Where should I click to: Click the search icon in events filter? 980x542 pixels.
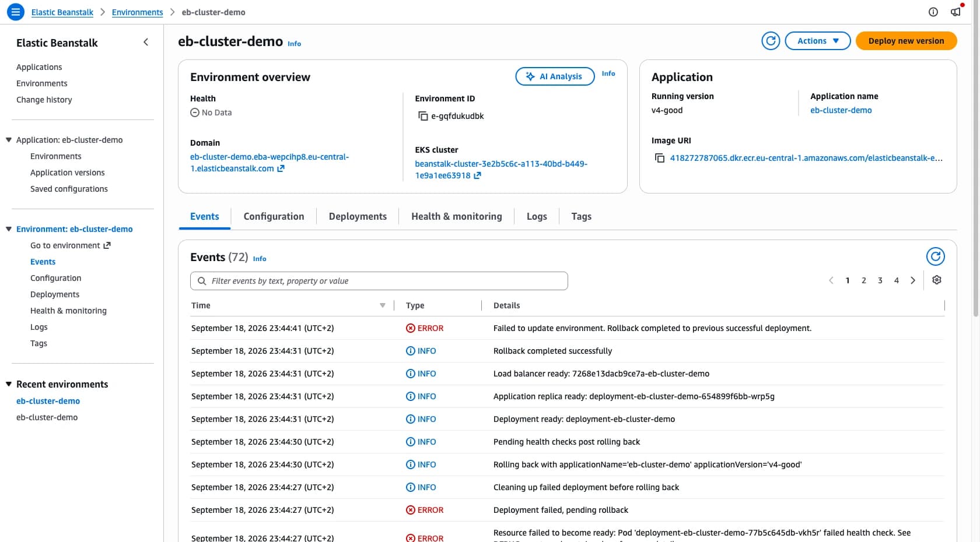[x=202, y=281]
